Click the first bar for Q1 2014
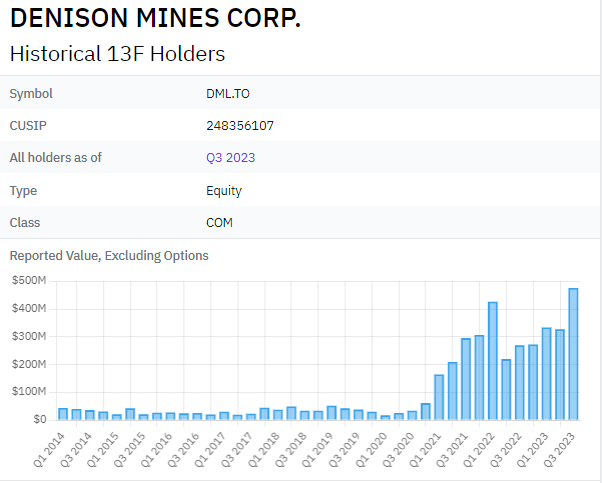Viewport: 602px width, 483px height. [63, 414]
